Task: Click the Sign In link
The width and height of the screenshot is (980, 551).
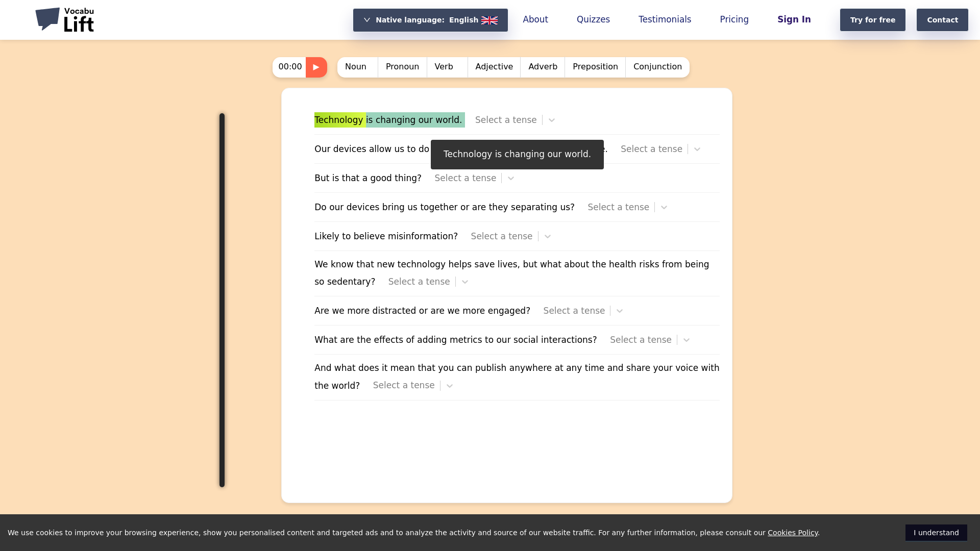Action: (794, 19)
